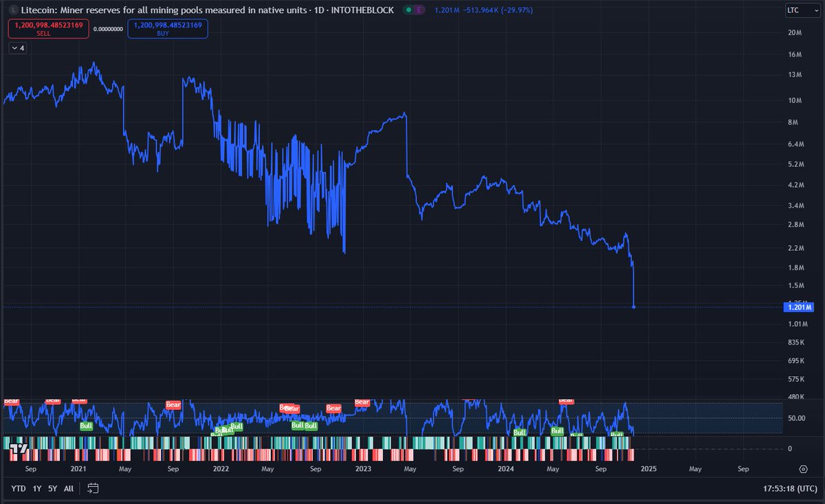Click the 2023 label on the time axis

363,468
